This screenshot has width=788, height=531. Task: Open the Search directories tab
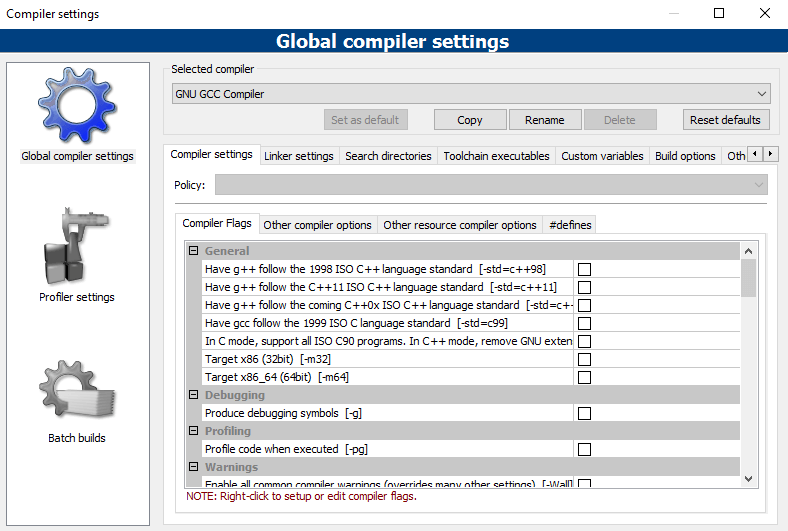(388, 156)
